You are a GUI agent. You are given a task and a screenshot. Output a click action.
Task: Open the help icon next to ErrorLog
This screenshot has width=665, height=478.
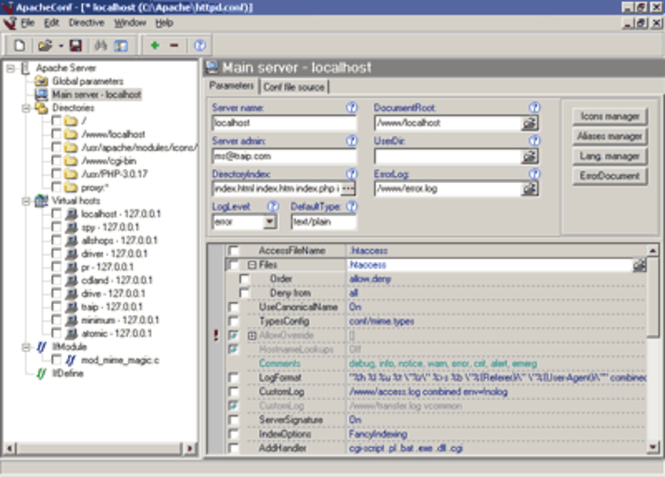pyautogui.click(x=535, y=173)
